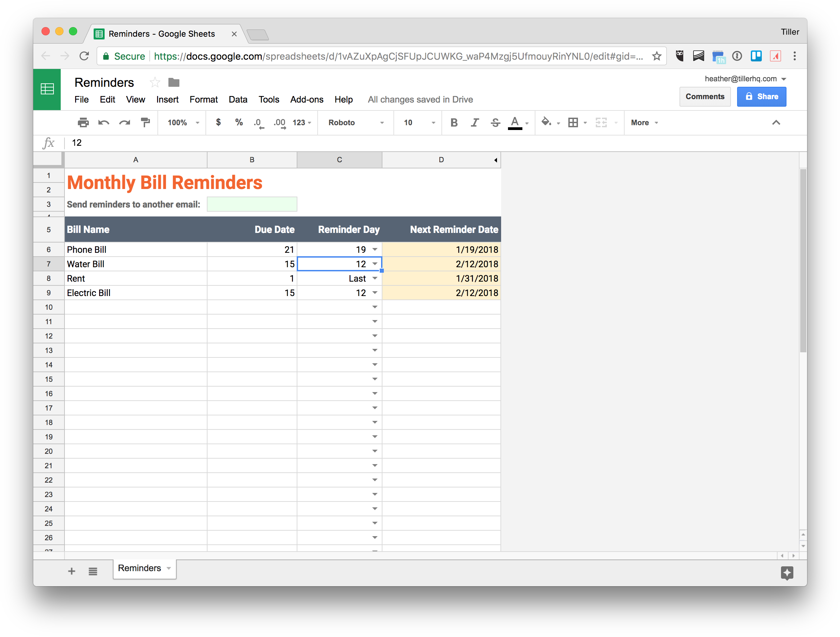840x637 pixels.
Task: Close the Reminders browser tab
Action: coord(234,34)
